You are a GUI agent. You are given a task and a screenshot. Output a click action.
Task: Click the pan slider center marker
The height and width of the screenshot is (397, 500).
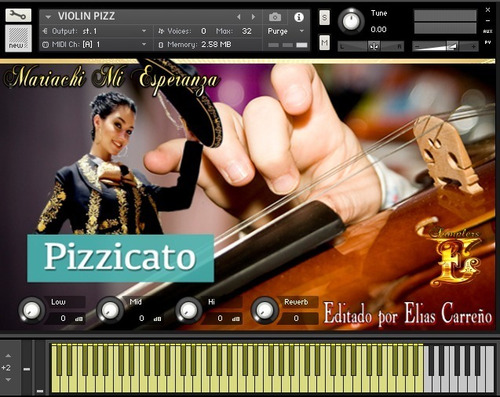pyautogui.click(x=374, y=46)
